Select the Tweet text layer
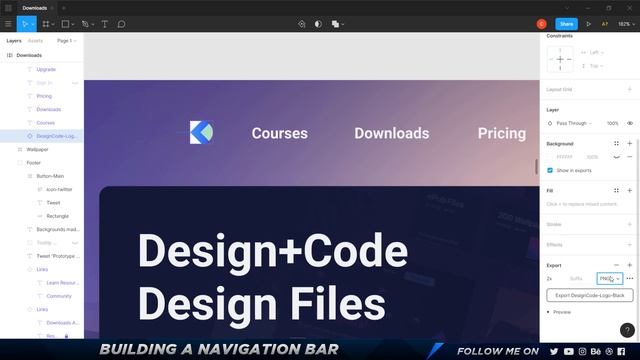Image resolution: width=640 pixels, height=360 pixels. 53,202
